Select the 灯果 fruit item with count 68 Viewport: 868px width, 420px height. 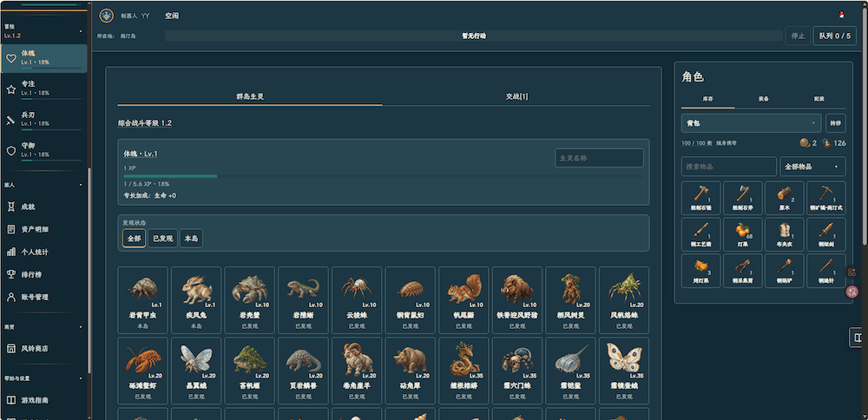pos(742,234)
